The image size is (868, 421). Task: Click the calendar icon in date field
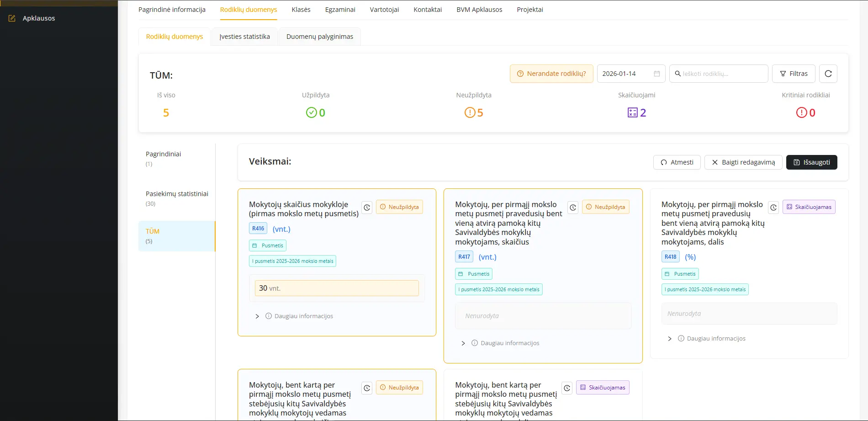click(656, 74)
